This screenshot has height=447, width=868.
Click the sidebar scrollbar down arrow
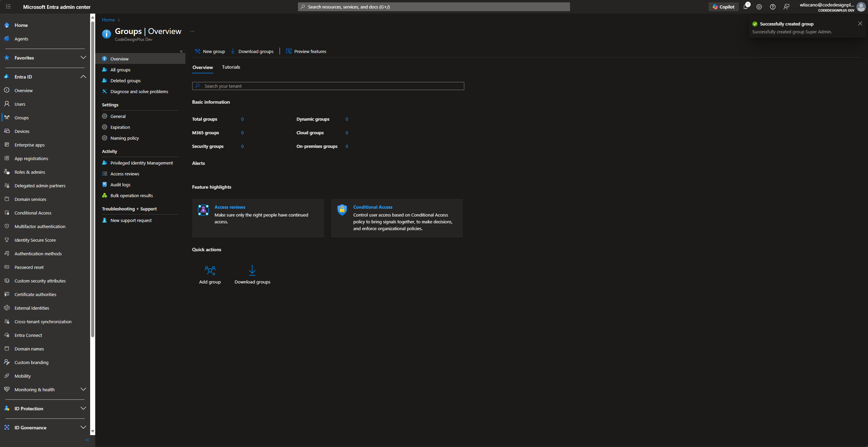coord(93,431)
